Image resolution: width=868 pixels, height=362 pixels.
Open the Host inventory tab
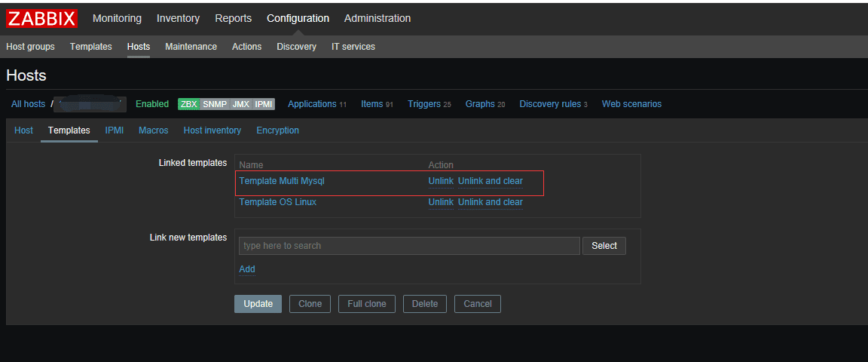(x=212, y=130)
